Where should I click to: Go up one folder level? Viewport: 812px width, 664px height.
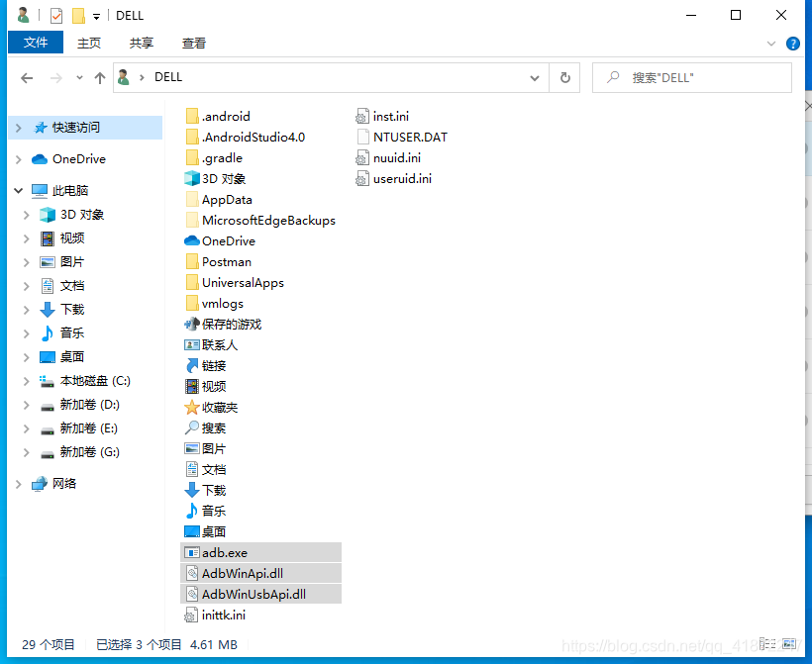tap(100, 78)
